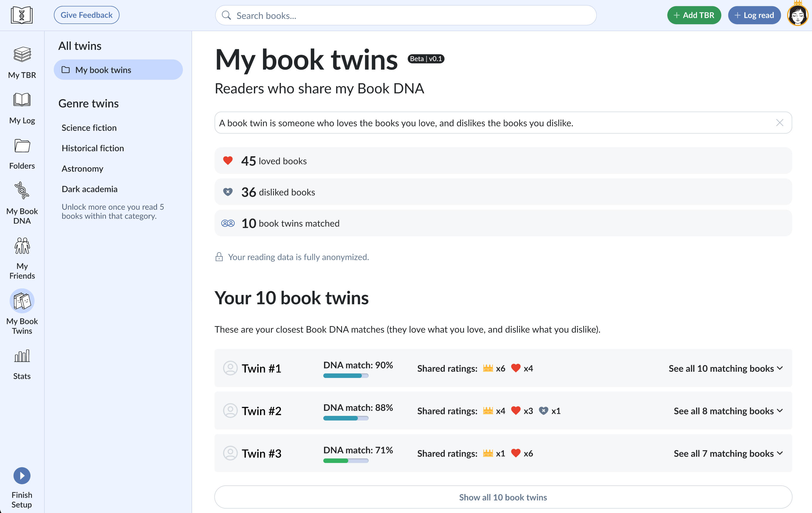The width and height of the screenshot is (812, 513).
Task: Expand Twin #1's 10 matching books
Action: point(725,368)
